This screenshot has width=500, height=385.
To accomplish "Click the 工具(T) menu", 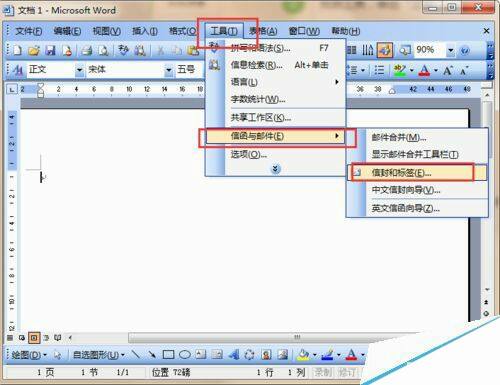I will (224, 31).
